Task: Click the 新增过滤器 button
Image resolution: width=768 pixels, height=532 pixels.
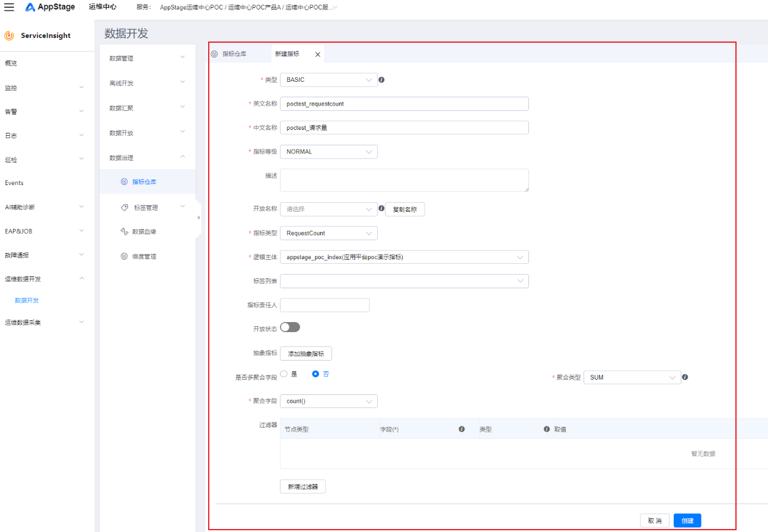Action: tap(302, 487)
